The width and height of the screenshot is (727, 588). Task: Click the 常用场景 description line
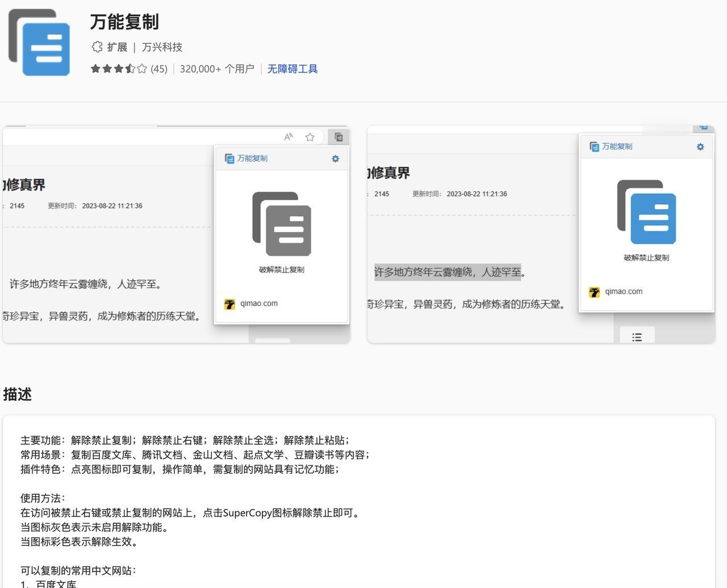pyautogui.click(x=195, y=454)
